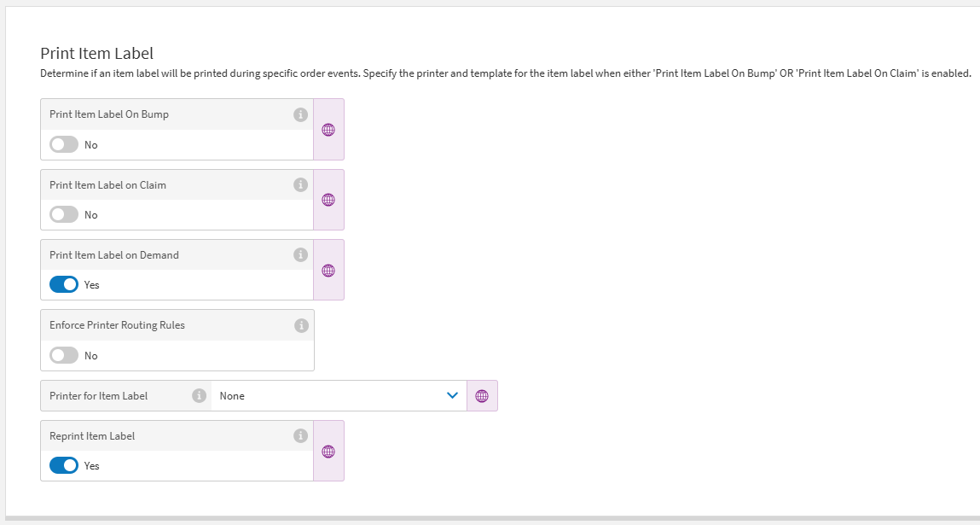Open the info tooltip for Print Item Label On Bump
Image resolution: width=980 pixels, height=525 pixels.
point(299,114)
